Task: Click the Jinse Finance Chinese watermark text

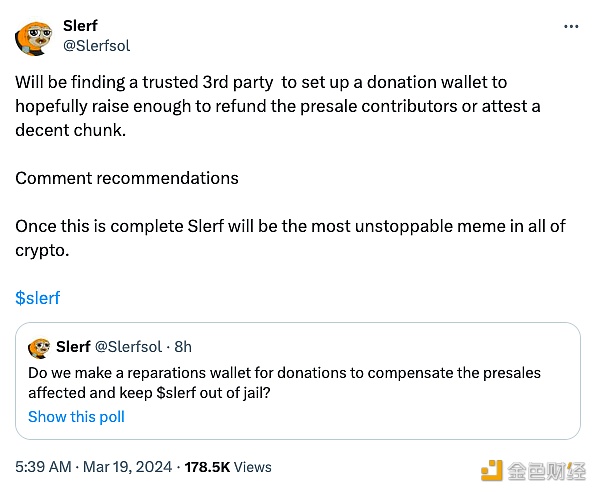Action: [546, 471]
